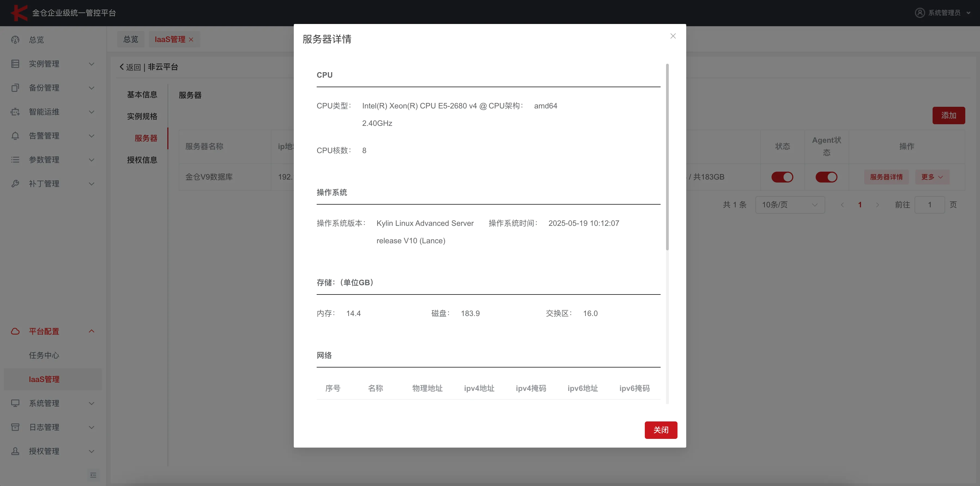Click the 添加 button
This screenshot has width=980, height=486.
click(x=949, y=115)
